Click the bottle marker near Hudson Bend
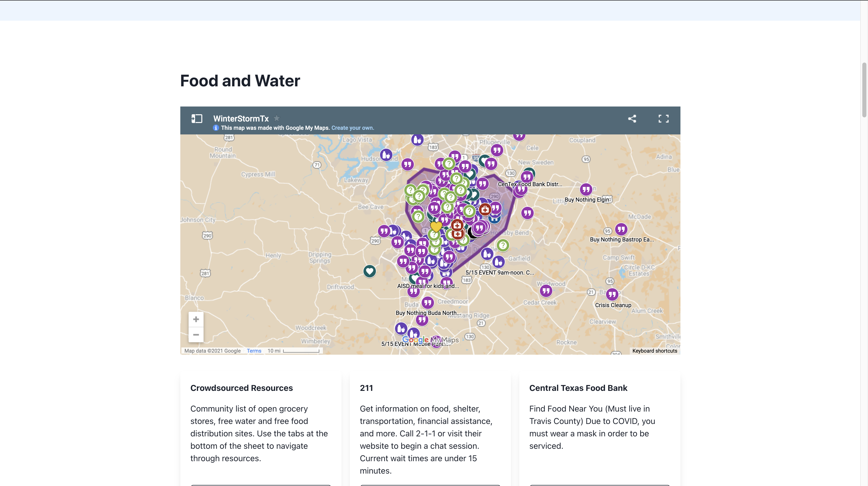 point(386,155)
